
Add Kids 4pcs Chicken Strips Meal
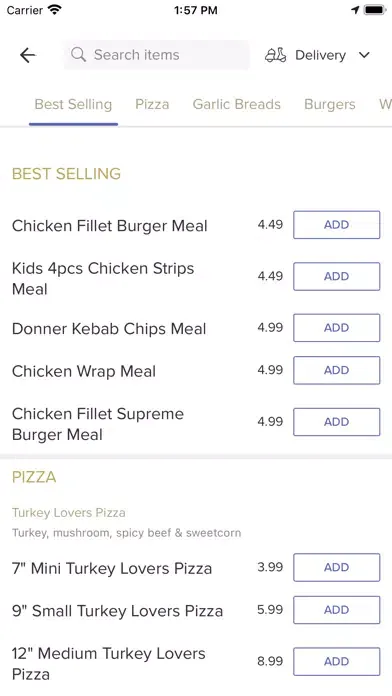pyautogui.click(x=337, y=276)
